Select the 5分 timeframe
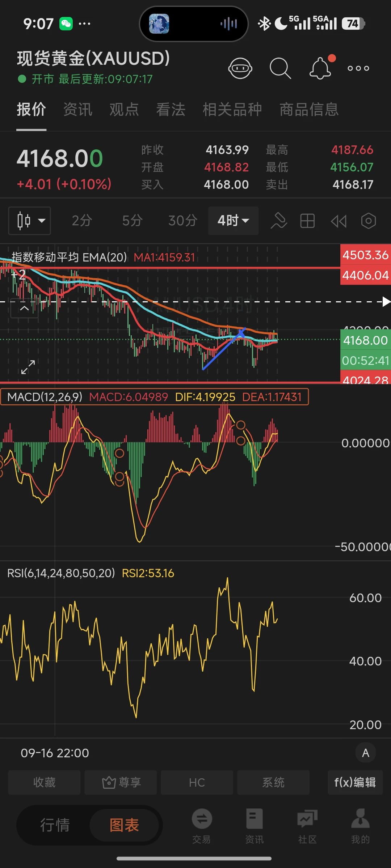The height and width of the screenshot is (868, 391). [133, 221]
